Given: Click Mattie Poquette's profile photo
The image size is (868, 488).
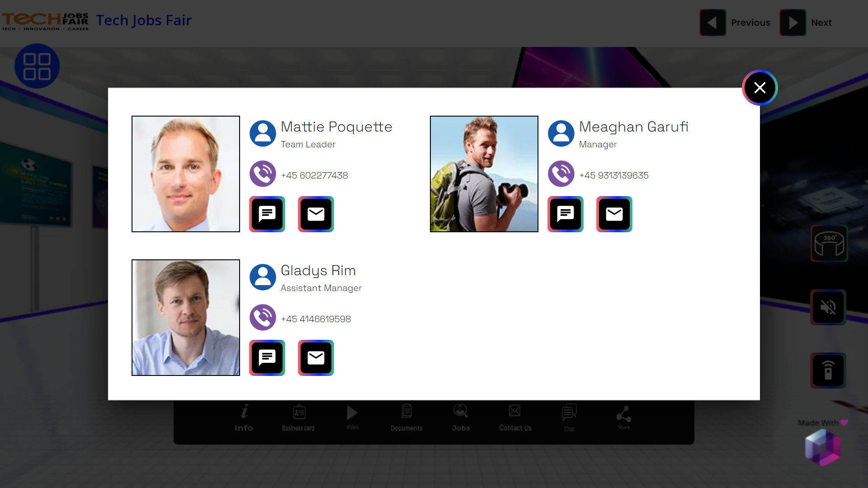Looking at the screenshot, I should [185, 174].
